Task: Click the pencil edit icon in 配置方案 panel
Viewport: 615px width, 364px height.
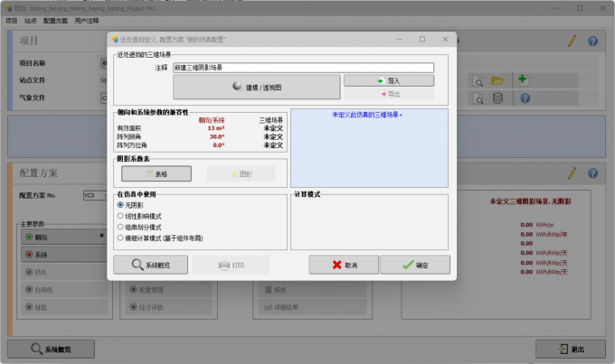Action: (x=572, y=173)
